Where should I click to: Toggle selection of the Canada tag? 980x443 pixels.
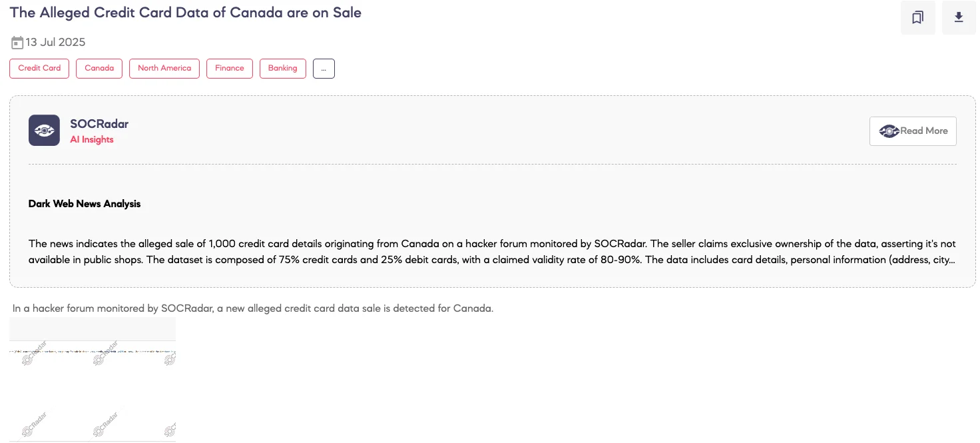coord(99,68)
